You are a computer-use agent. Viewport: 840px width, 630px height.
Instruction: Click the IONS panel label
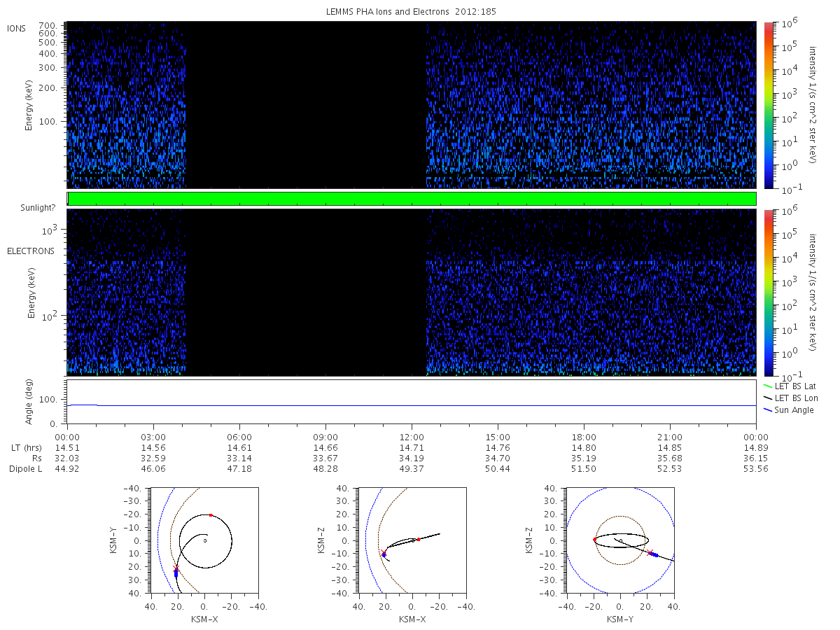(17, 28)
